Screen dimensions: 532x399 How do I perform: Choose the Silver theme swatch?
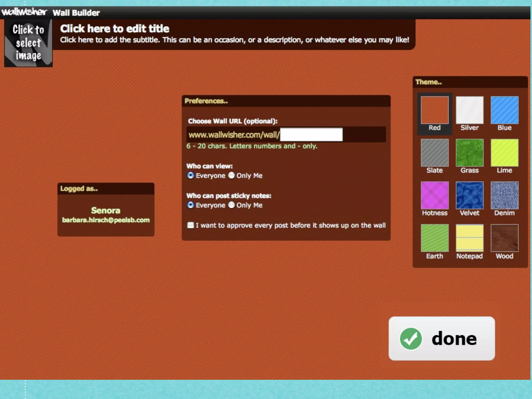(x=469, y=110)
